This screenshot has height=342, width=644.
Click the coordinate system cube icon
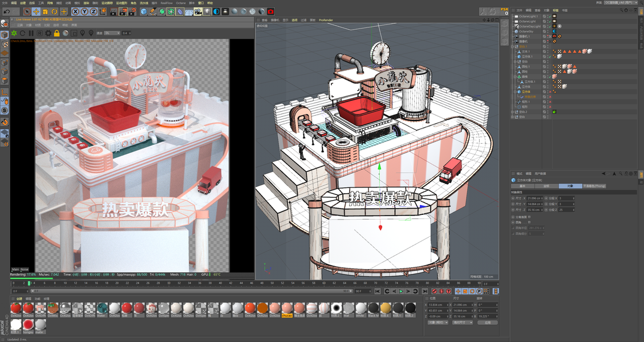103,11
